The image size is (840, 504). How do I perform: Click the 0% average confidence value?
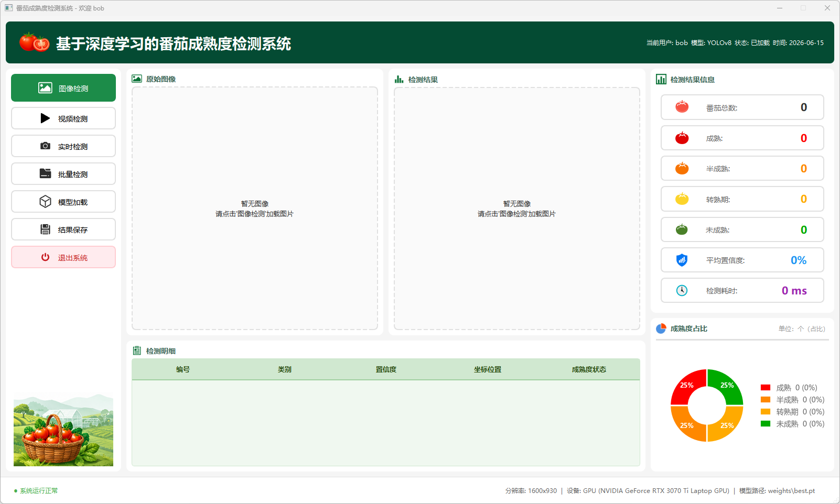799,260
